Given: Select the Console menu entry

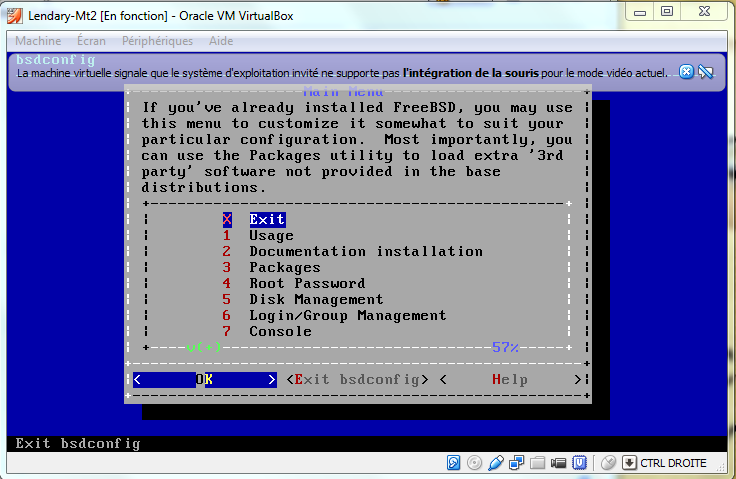Looking at the screenshot, I should tap(280, 331).
